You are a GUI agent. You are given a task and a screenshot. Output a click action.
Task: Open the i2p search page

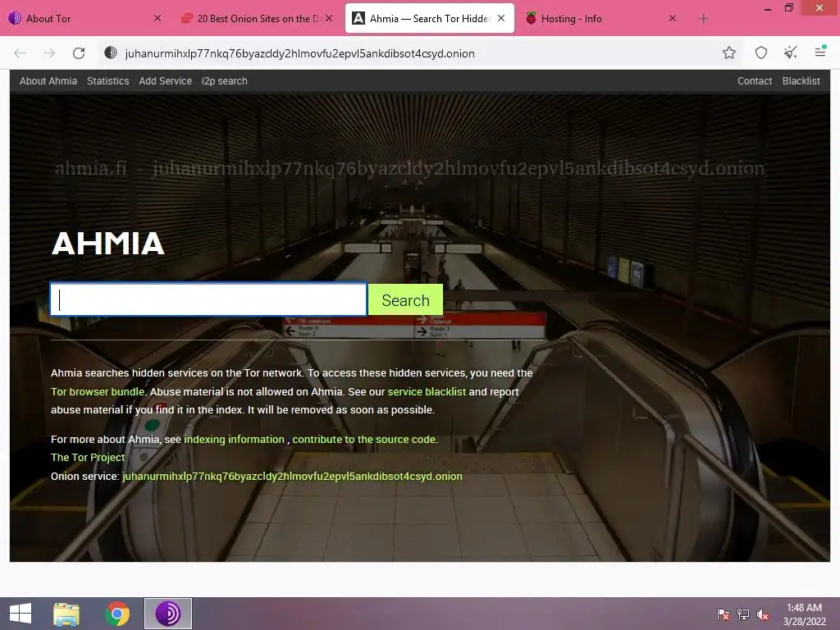click(225, 81)
